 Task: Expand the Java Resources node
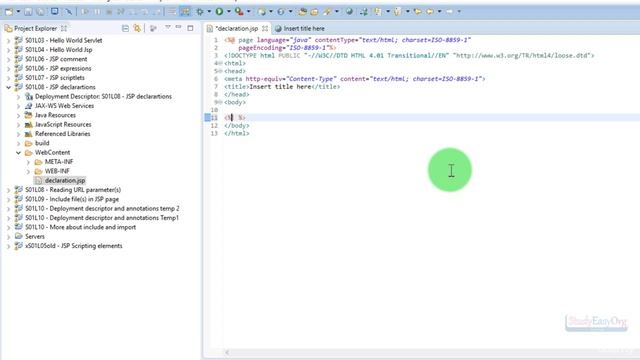click(18, 116)
